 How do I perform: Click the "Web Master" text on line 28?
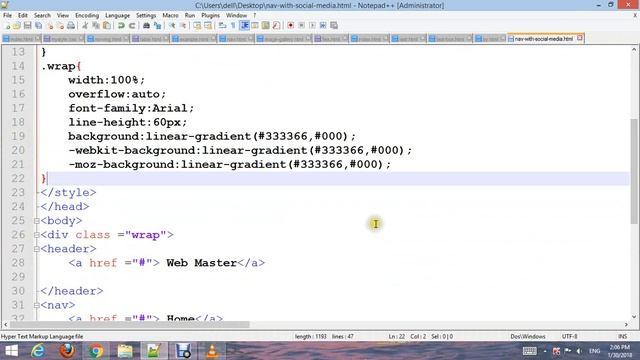[x=202, y=262]
